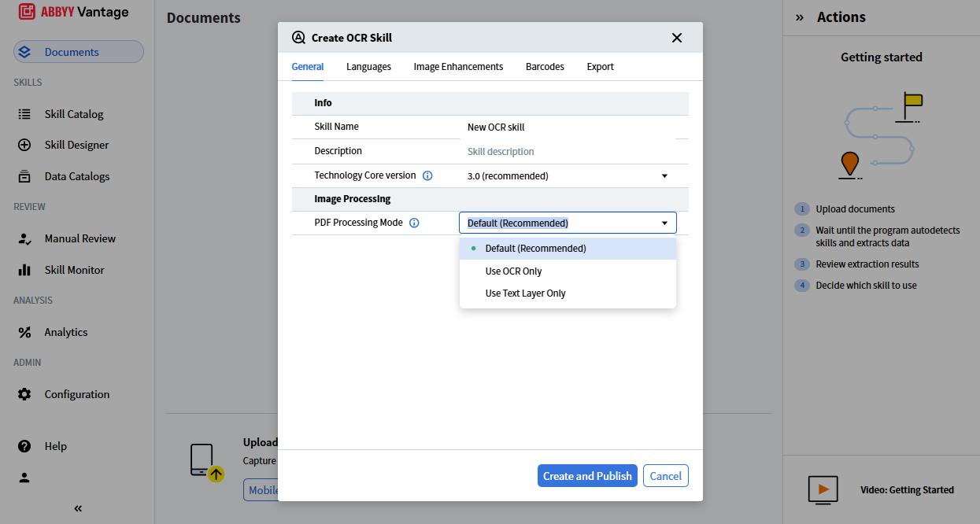Click the Help question mark icon
The image size is (980, 524).
pos(24,446)
